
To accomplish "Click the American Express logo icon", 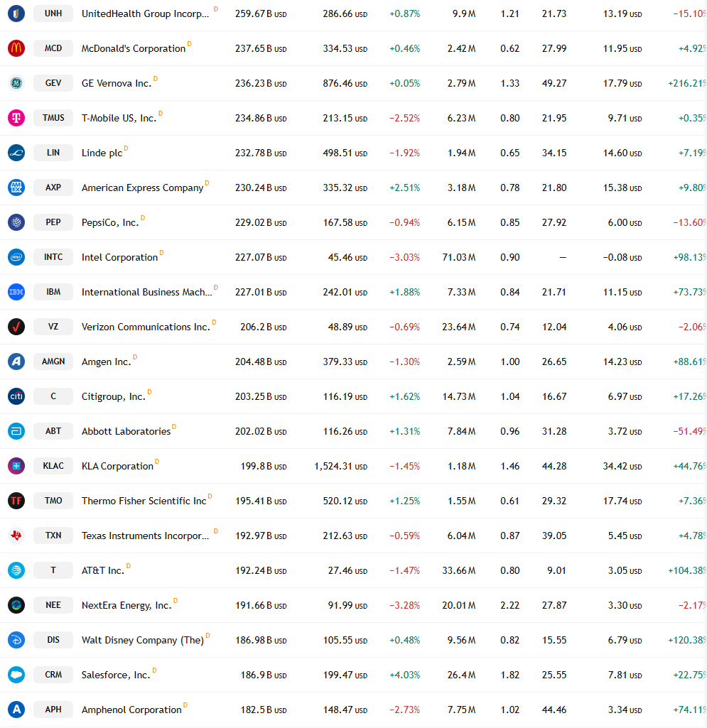I will (16, 188).
